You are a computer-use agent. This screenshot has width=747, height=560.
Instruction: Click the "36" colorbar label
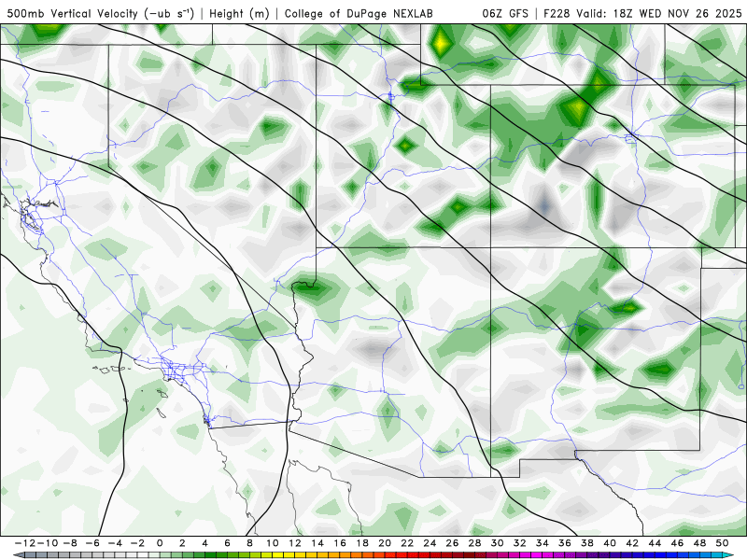(x=565, y=543)
